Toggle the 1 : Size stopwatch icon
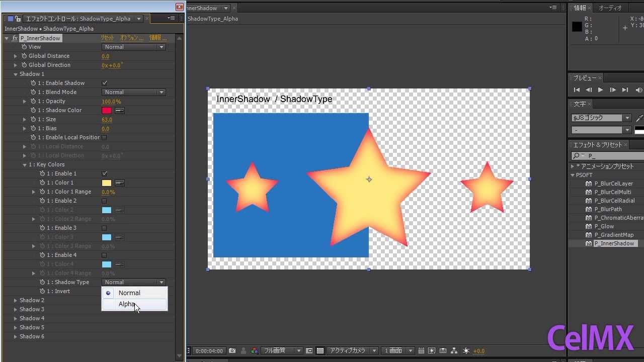 [x=33, y=119]
